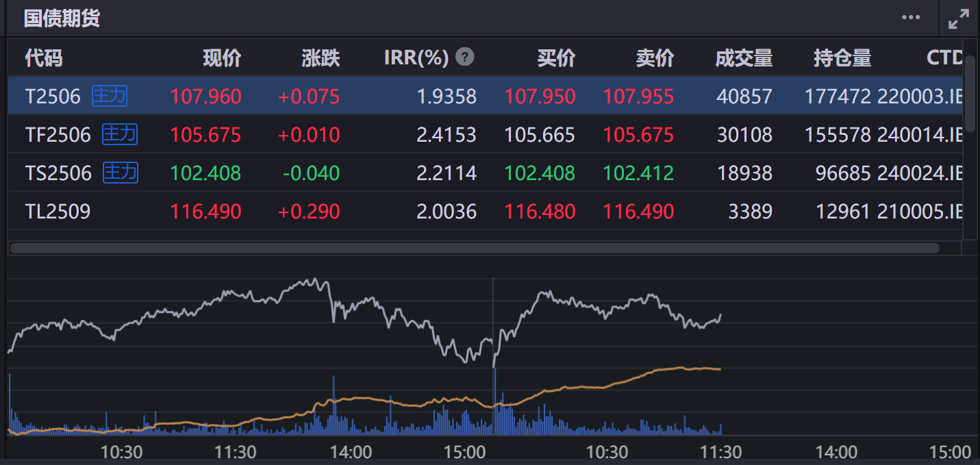The image size is (980, 465).
Task: Expand the 卖价 column header
Action: 655,58
